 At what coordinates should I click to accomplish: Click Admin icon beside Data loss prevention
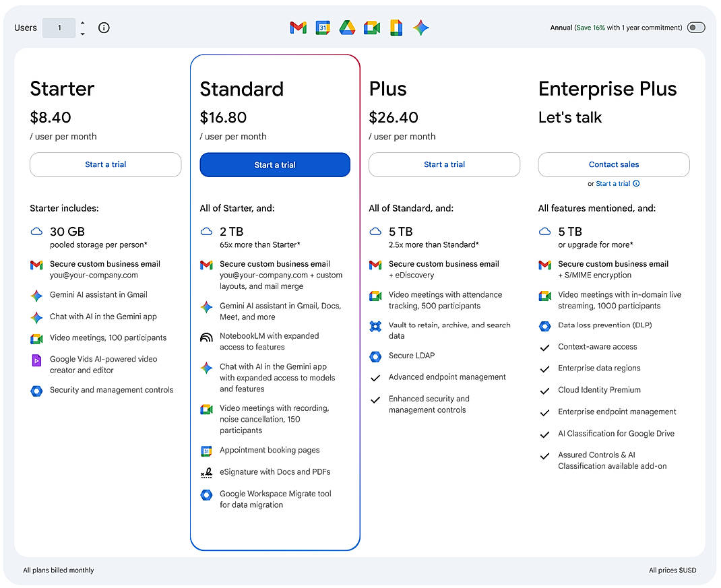545,326
